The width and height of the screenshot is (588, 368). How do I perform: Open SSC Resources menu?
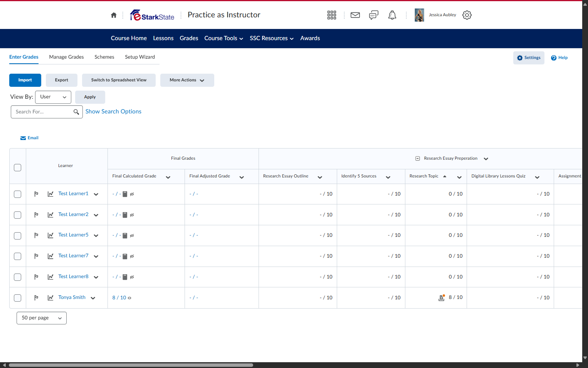point(272,38)
